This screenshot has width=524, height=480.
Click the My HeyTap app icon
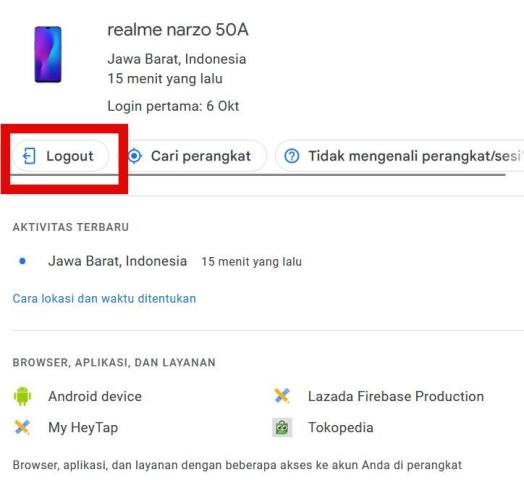coord(22,427)
